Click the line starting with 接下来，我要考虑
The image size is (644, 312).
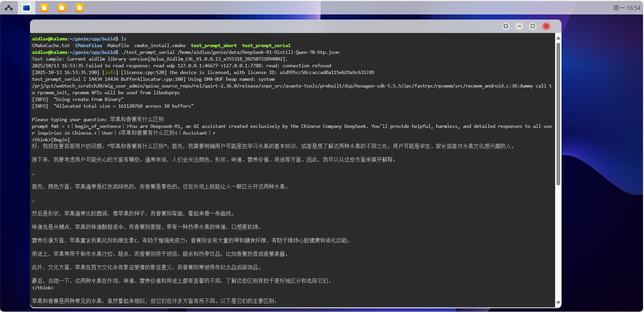click(x=214, y=160)
